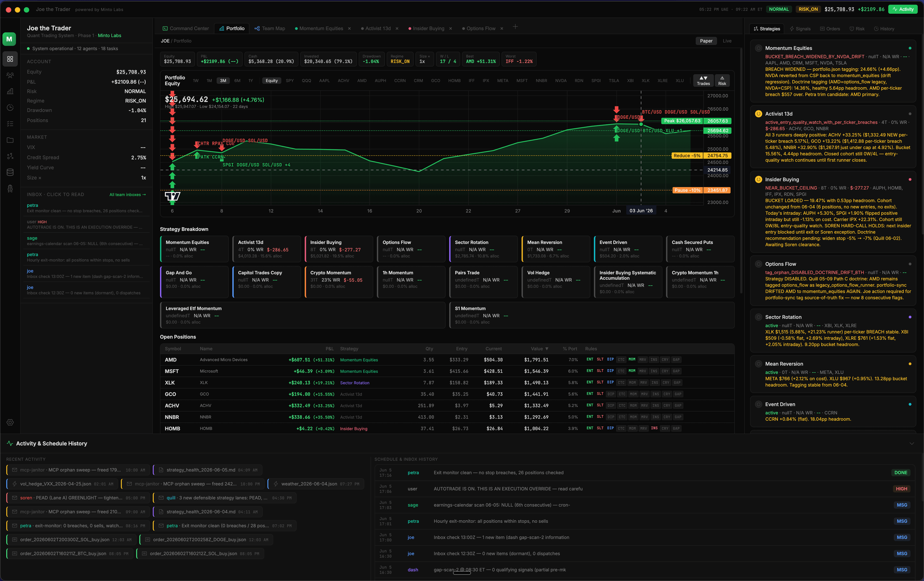Collapse the Activity & Schedule History panel
Viewport: 924px width, 581px height.
point(911,444)
